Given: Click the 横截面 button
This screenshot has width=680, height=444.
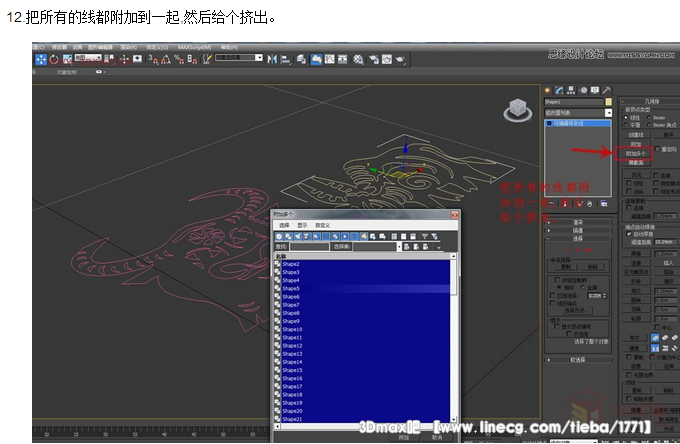Looking at the screenshot, I should [636, 163].
